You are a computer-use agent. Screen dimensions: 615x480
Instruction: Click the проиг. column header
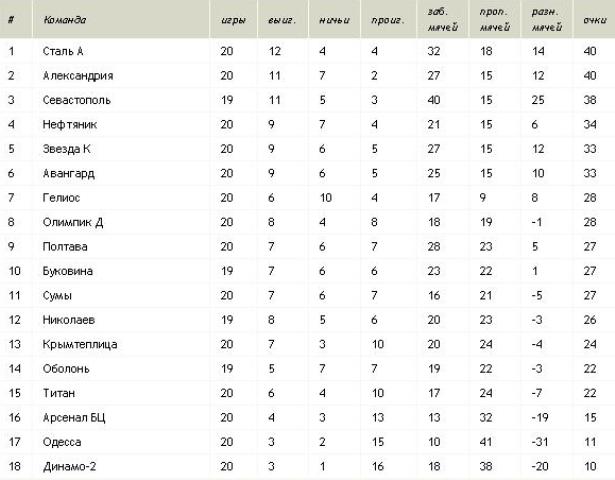pos(388,20)
